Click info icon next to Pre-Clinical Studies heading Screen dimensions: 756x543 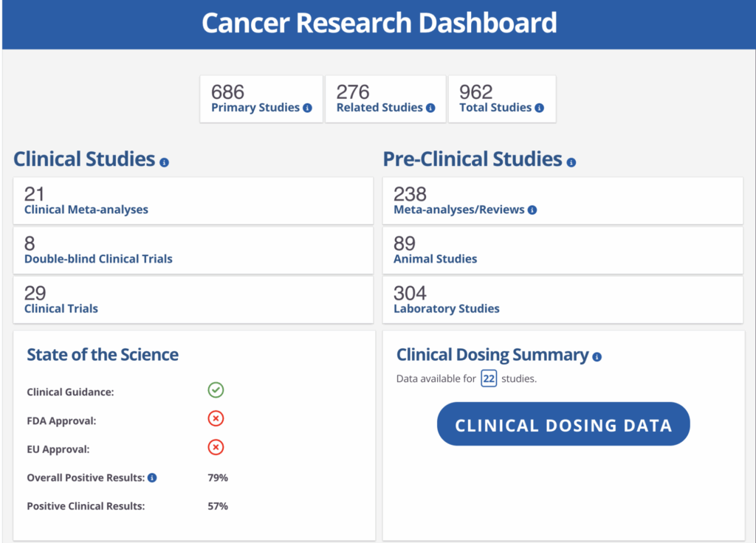click(571, 162)
